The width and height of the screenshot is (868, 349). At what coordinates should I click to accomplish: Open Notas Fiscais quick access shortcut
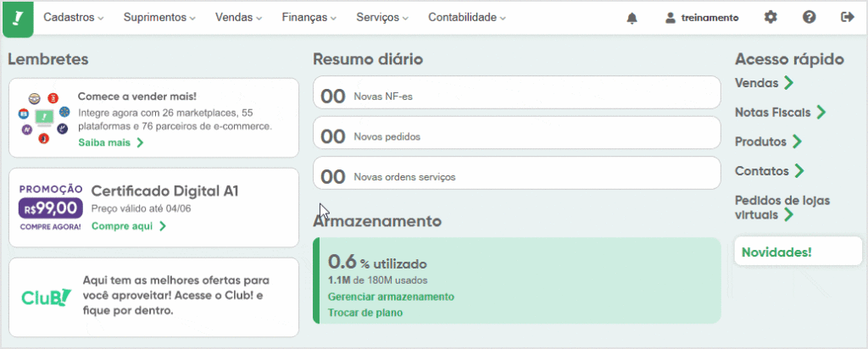[x=780, y=112]
